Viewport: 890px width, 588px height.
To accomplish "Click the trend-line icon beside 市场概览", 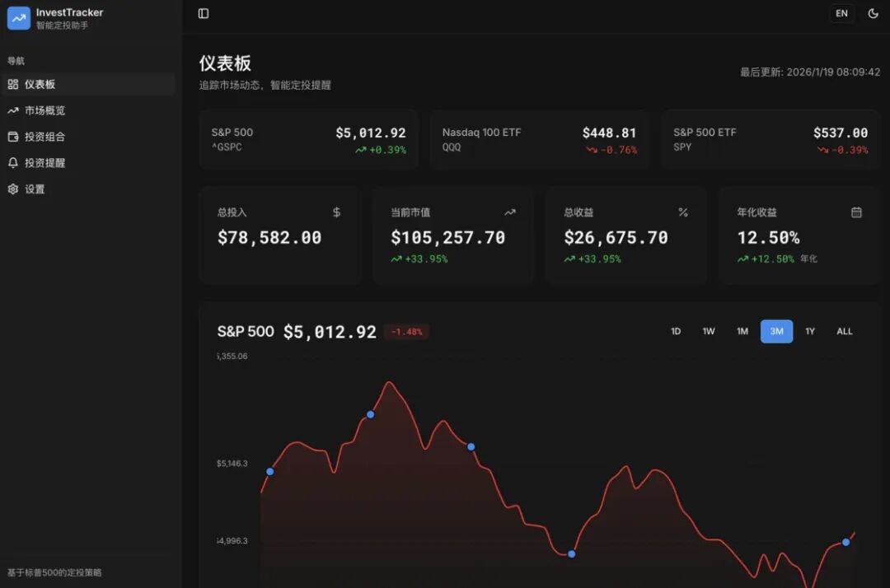I will point(15,110).
